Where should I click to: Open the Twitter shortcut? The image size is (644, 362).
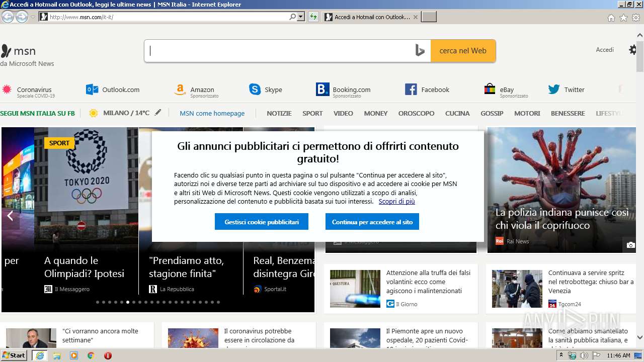[x=567, y=89]
